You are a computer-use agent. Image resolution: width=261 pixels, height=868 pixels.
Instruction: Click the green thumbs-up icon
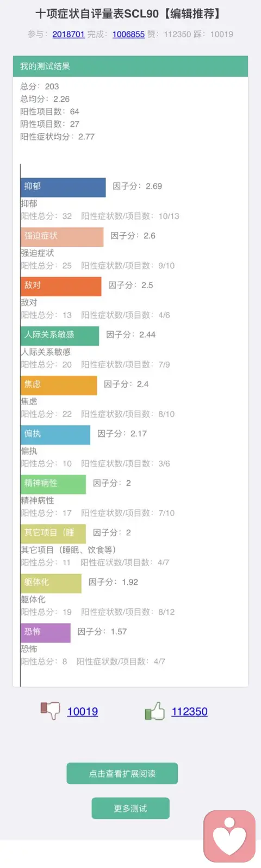click(x=154, y=710)
